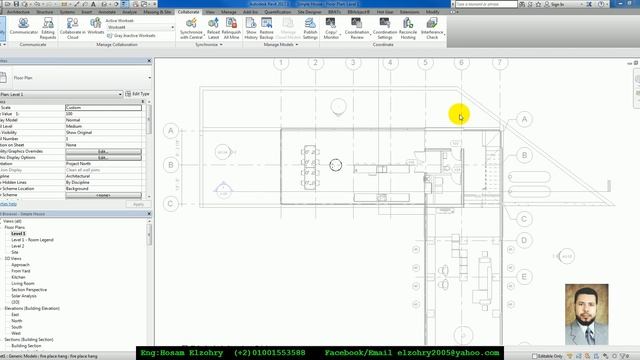
Task: Select the Site floor plan
Action: pos(15,252)
